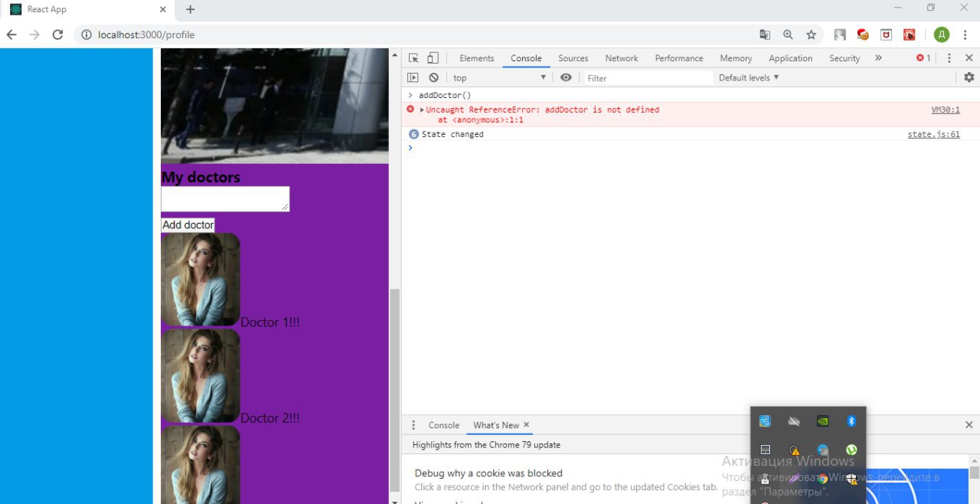Click the OneDrive cloud tray icon

794,421
